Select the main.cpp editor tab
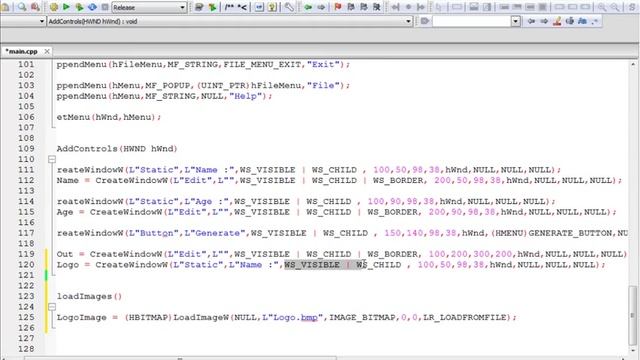Viewport: 640px width, 360px height. [x=22, y=51]
